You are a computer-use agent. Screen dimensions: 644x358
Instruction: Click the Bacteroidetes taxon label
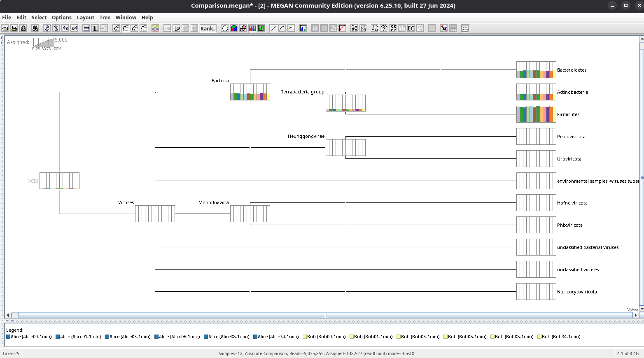point(572,70)
